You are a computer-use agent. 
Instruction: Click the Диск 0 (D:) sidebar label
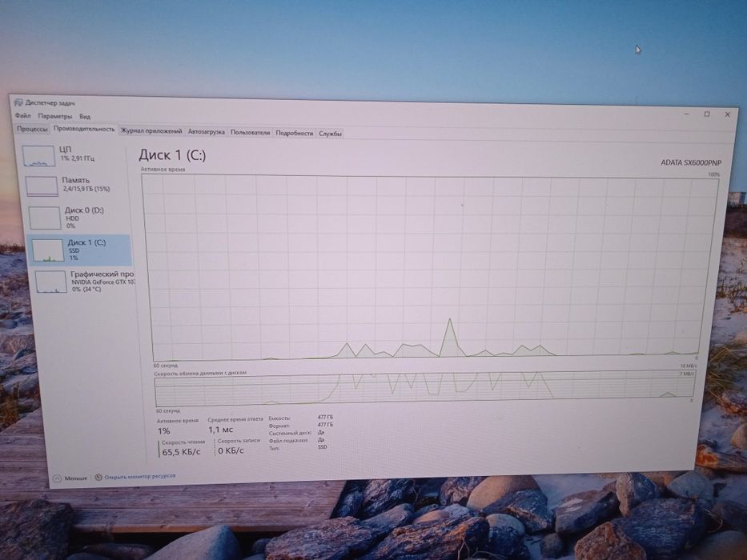pyautogui.click(x=84, y=210)
